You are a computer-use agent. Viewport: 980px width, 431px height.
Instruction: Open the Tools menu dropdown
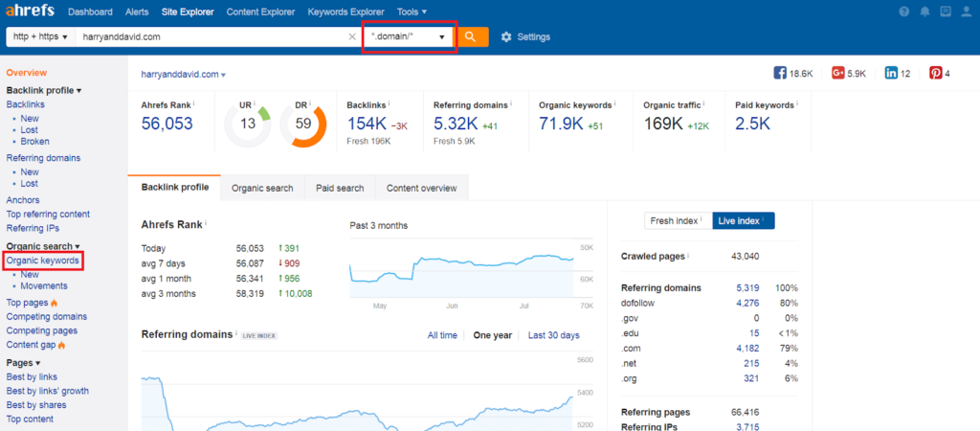412,11
